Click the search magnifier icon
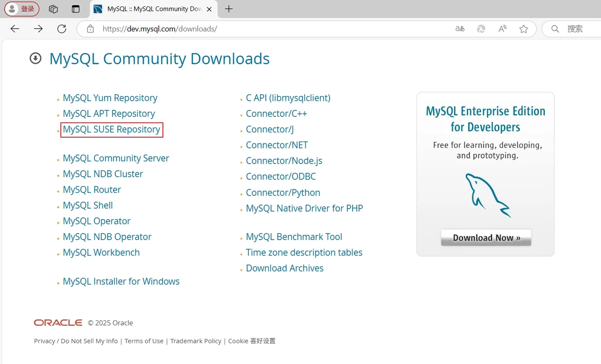 point(555,29)
